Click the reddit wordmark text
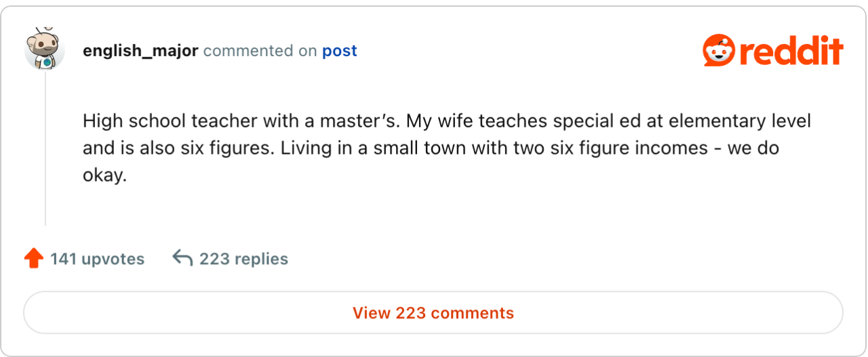This screenshot has height=357, width=868. point(791,51)
